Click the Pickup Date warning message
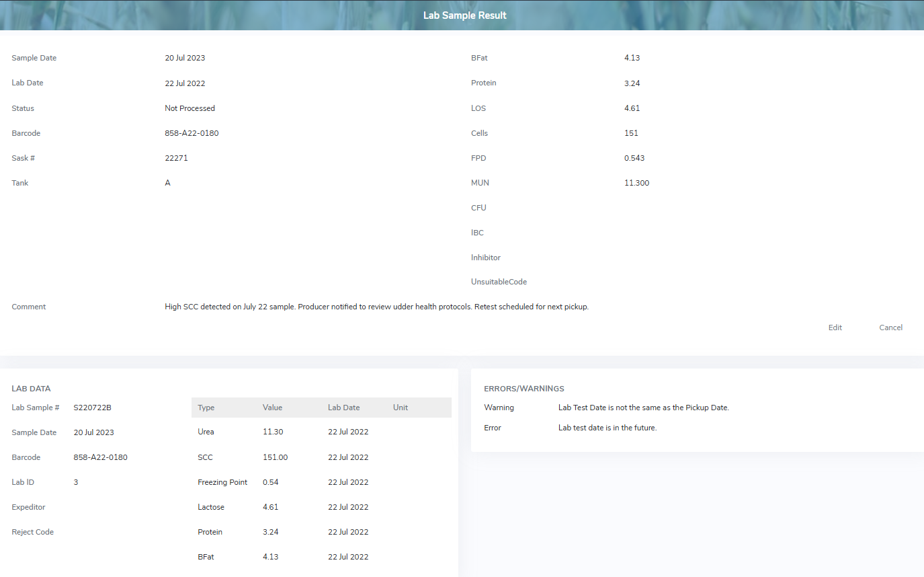The height and width of the screenshot is (577, 924). (643, 408)
